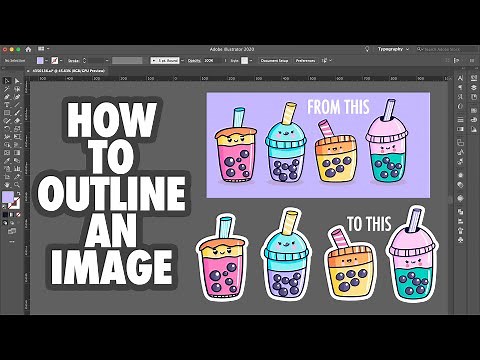Click the Document Setup button
Image resolution: width=480 pixels, height=360 pixels.
coord(274,61)
